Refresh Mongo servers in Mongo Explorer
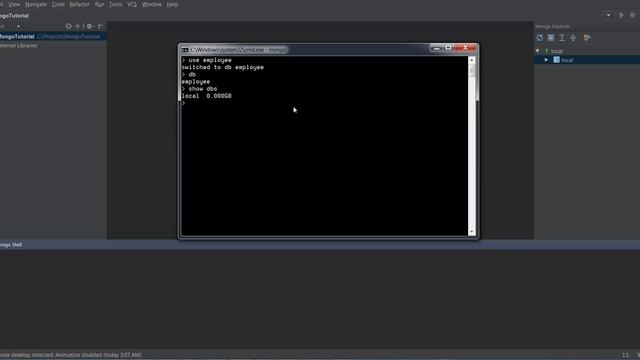Image resolution: width=640 pixels, height=360 pixels. click(540, 38)
